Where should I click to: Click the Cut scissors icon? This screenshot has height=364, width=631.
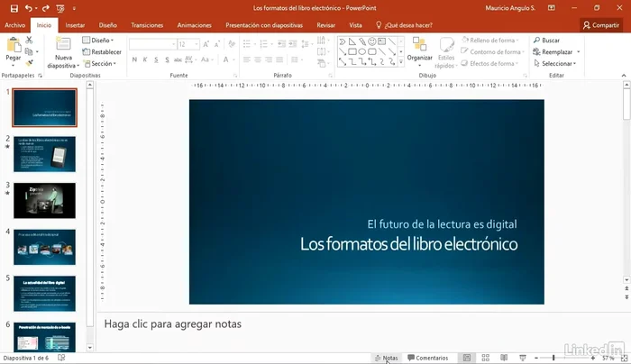[29, 40]
